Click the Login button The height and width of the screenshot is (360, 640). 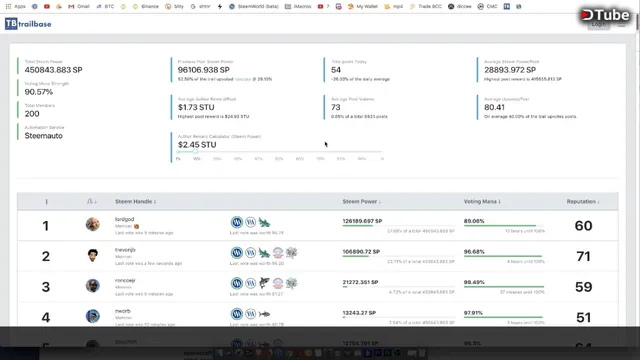(599, 24)
